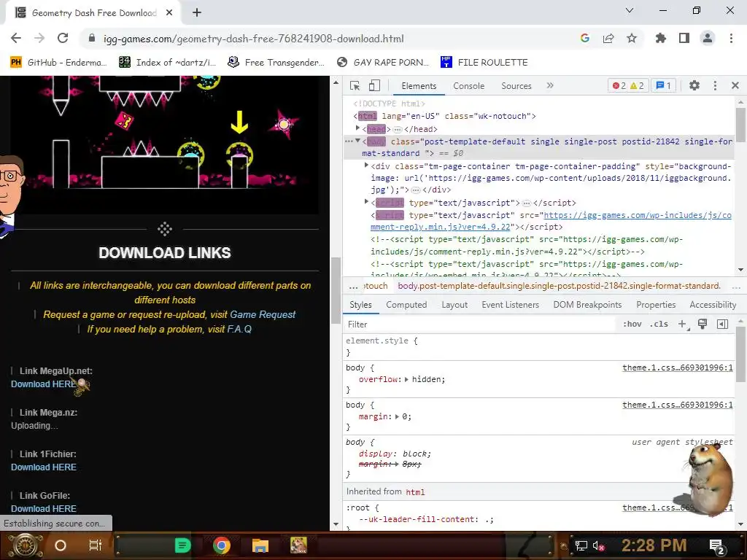Open the DOM Breakpoints tab

(587, 305)
